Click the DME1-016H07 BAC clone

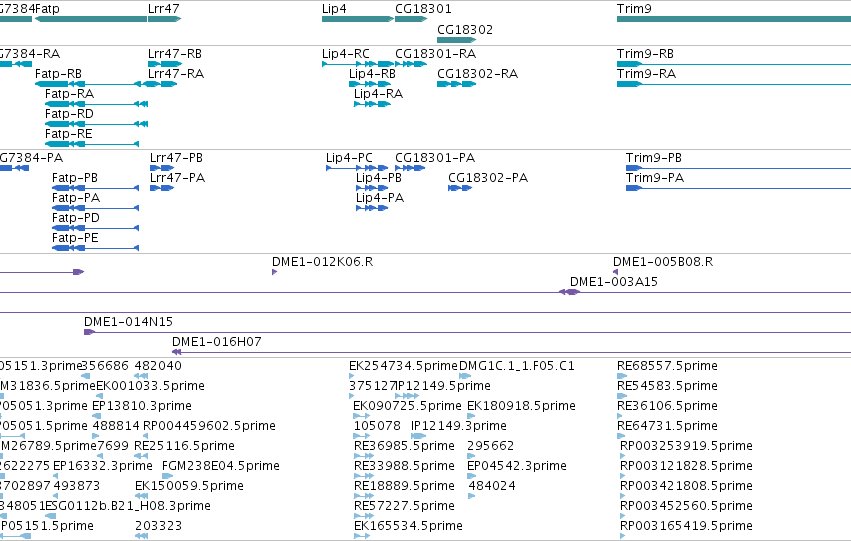pyautogui.click(x=217, y=342)
